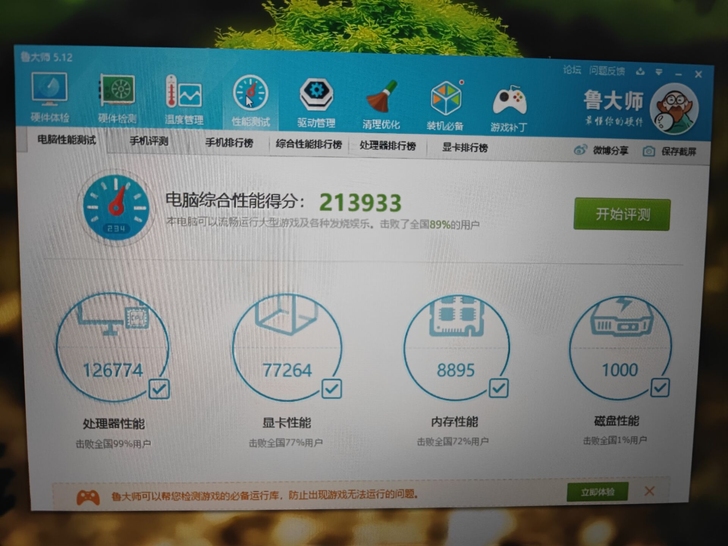Click the green 开始评测 button
The height and width of the screenshot is (546, 728).
[622, 214]
